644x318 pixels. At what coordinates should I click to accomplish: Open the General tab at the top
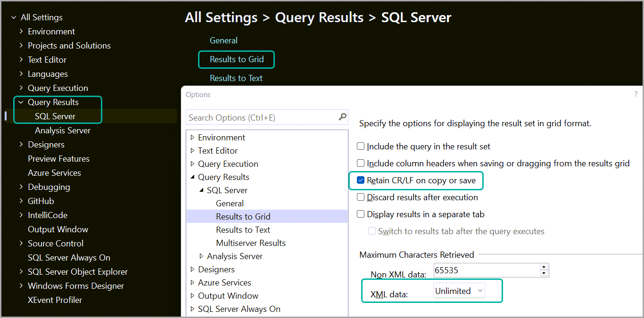point(223,40)
